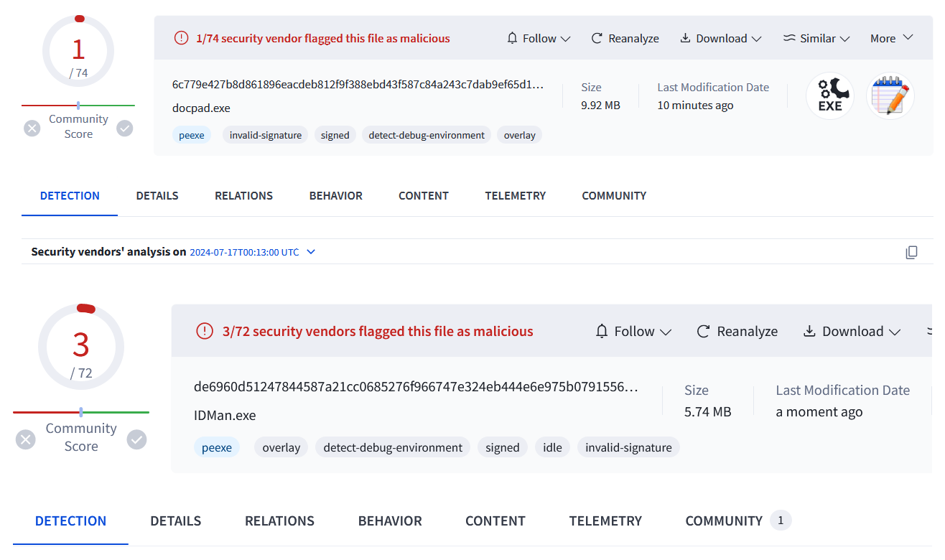Click the detect-debug-environment tag under IDMan.exe
The height and width of the screenshot is (560, 945).
pos(393,447)
